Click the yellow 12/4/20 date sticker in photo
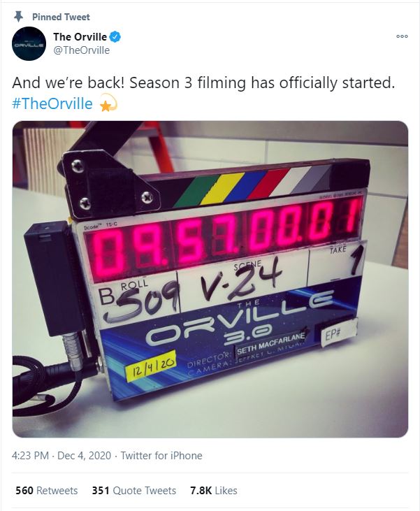Screen dimensions: 420x511 151,366
